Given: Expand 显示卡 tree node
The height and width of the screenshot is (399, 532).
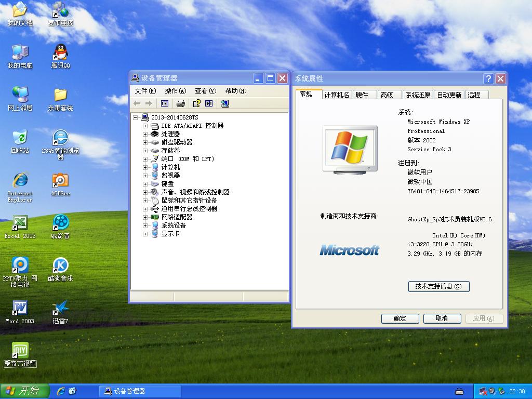Looking at the screenshot, I should pos(145,234).
